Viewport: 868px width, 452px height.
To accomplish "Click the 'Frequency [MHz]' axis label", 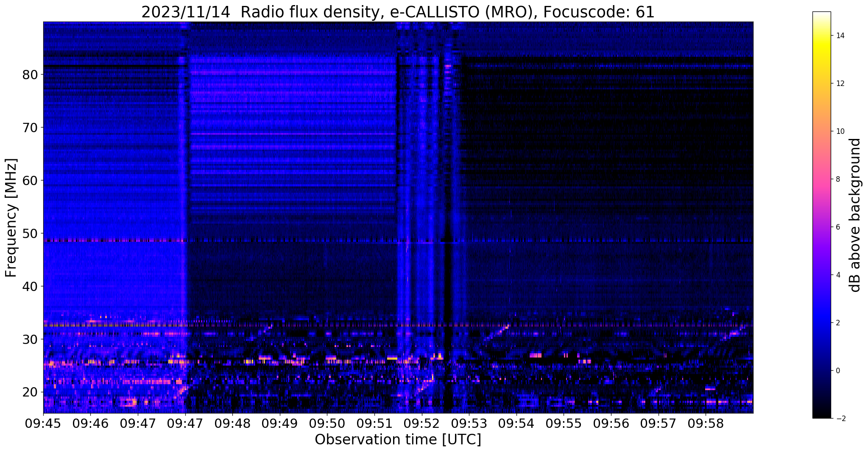I will click(x=11, y=218).
